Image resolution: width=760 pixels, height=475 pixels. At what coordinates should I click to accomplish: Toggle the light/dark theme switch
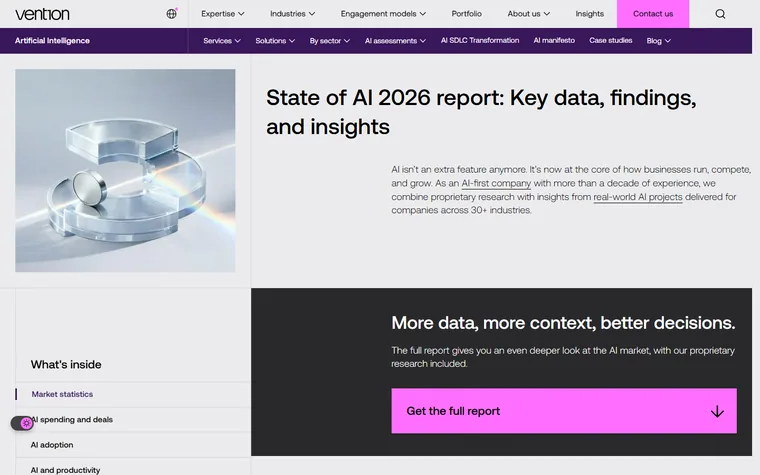coord(22,423)
